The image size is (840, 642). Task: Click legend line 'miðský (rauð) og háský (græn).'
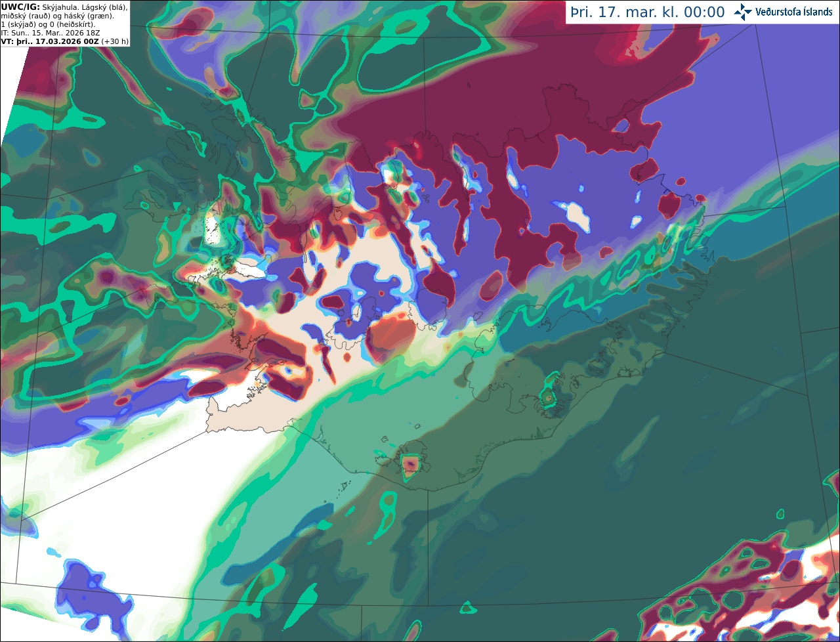[57, 16]
